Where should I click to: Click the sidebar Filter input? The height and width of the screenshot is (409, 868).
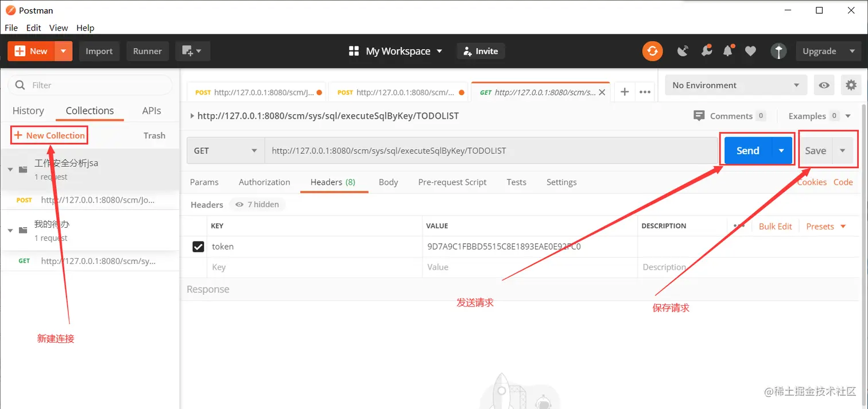point(90,85)
